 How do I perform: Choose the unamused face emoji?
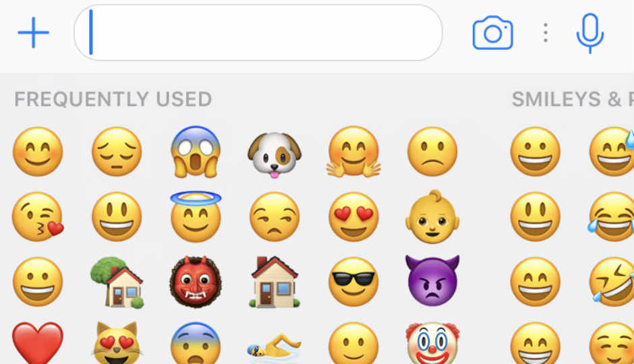click(x=275, y=217)
